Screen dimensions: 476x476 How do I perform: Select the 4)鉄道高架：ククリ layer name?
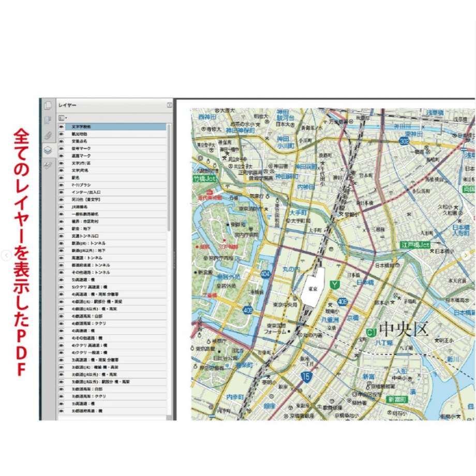[88, 323]
